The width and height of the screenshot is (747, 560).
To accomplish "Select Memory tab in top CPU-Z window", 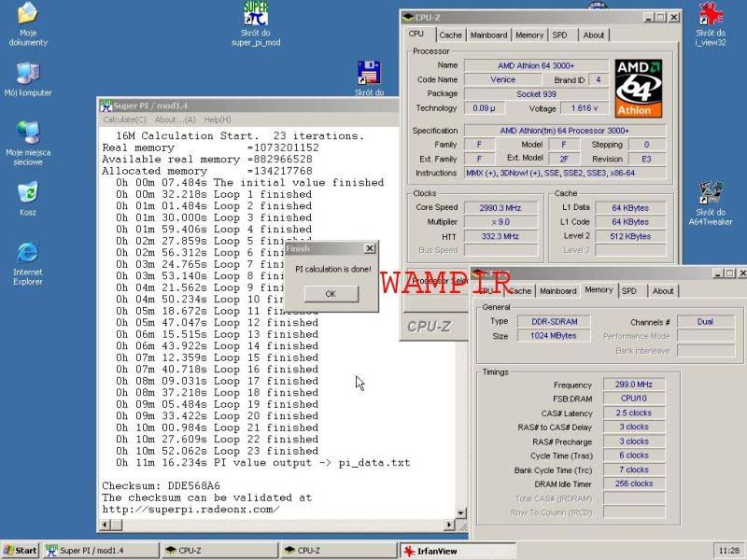I will pyautogui.click(x=529, y=35).
